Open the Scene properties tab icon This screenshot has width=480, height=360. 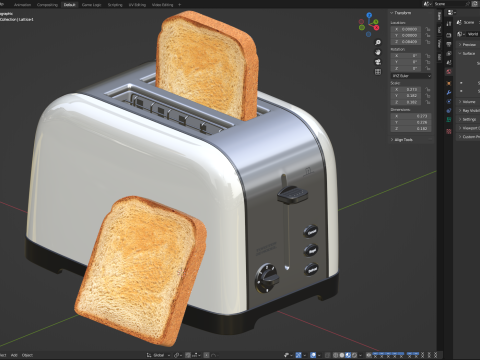click(x=449, y=62)
